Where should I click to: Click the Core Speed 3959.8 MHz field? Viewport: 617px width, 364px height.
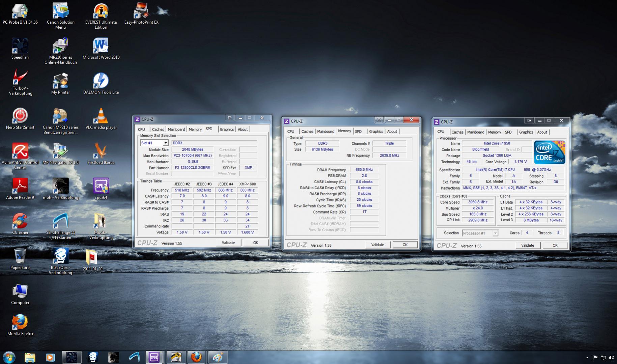point(478,202)
